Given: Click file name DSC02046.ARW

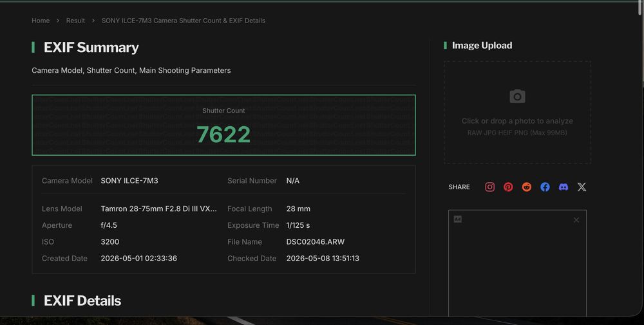Looking at the screenshot, I should tap(316, 242).
